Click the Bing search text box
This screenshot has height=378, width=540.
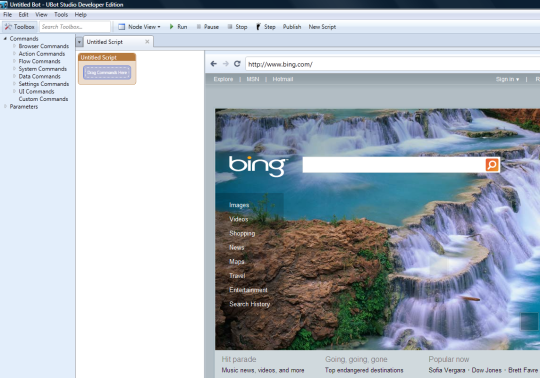[394, 165]
